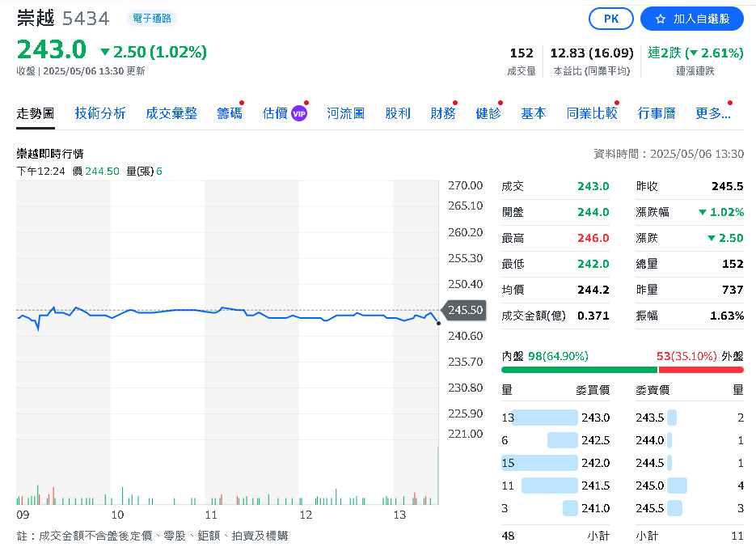Viewport: 756px width, 547px height.
Task: Click the 241.5 bid price row
Action: [555, 486]
